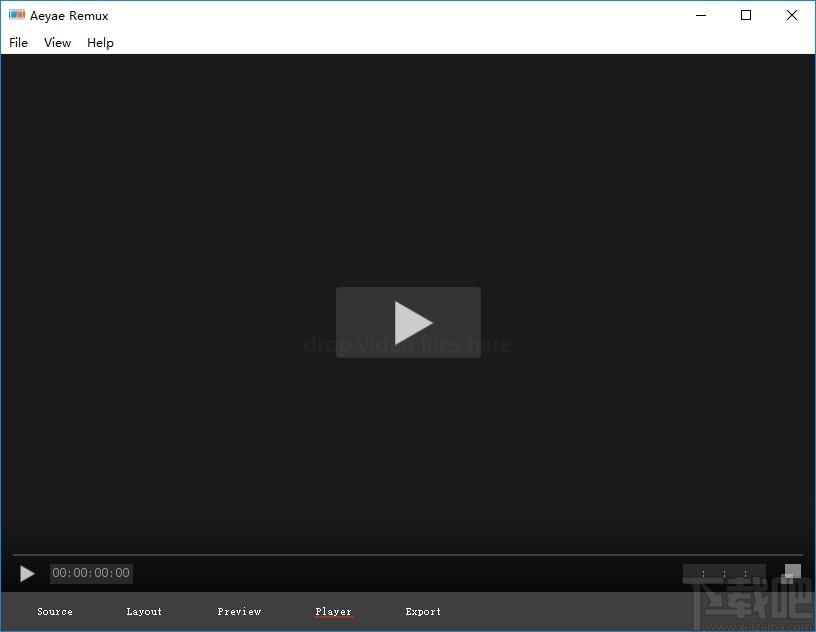816x632 pixels.
Task: Switch to the Layout tab
Action: coord(144,612)
